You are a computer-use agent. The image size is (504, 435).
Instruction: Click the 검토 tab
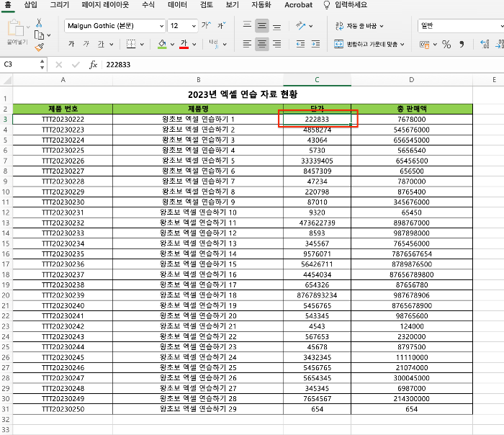(207, 5)
